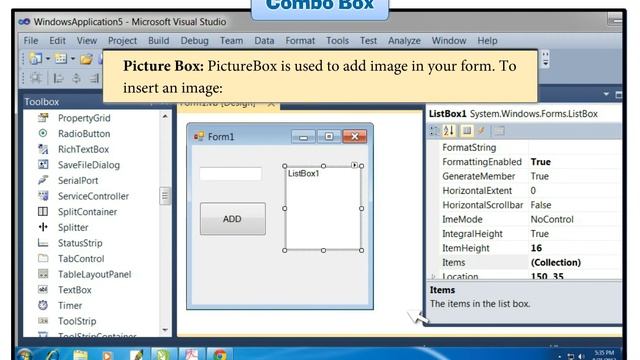Select RichTextBox in the Toolbox

pyautogui.click(x=83, y=149)
